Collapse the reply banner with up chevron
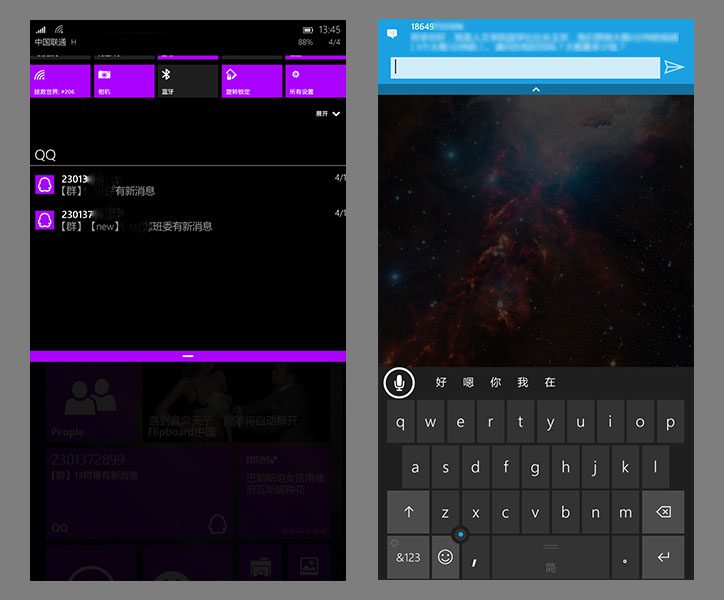Viewport: 724px width, 600px height. [x=536, y=90]
